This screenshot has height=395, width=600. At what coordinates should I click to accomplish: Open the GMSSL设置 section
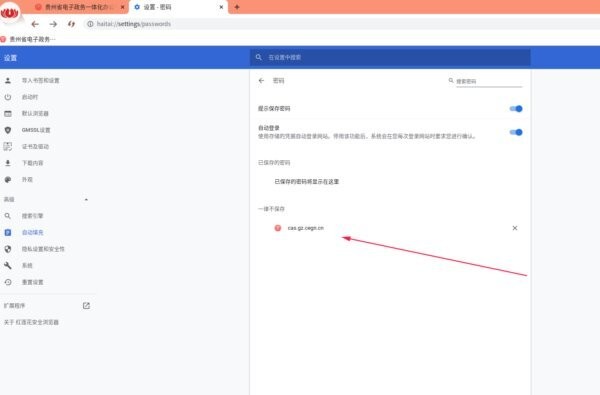[36, 130]
